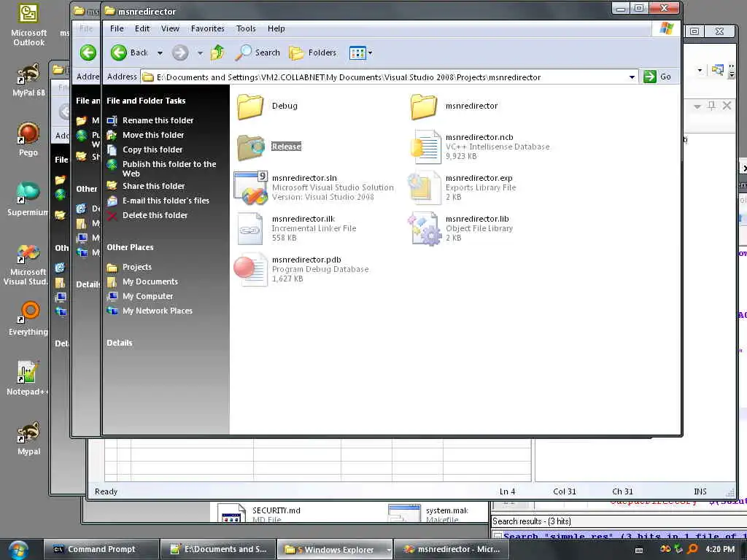Open the Favorites menu

[208, 28]
